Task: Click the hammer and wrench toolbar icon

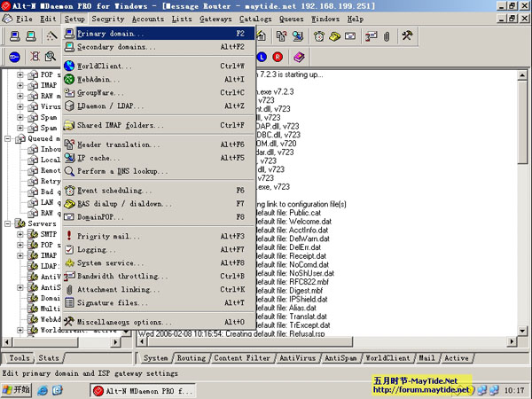Action: pos(408,37)
